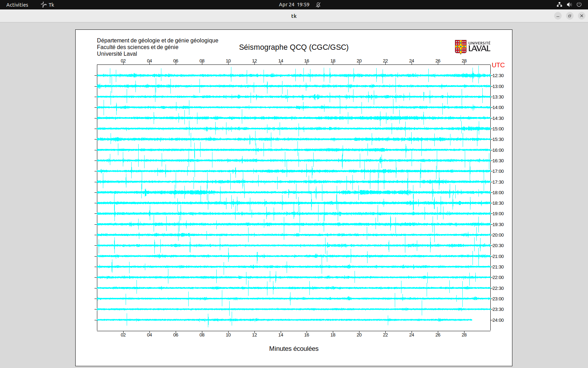Click the tk window title text
The image size is (588, 368).
pos(294,16)
